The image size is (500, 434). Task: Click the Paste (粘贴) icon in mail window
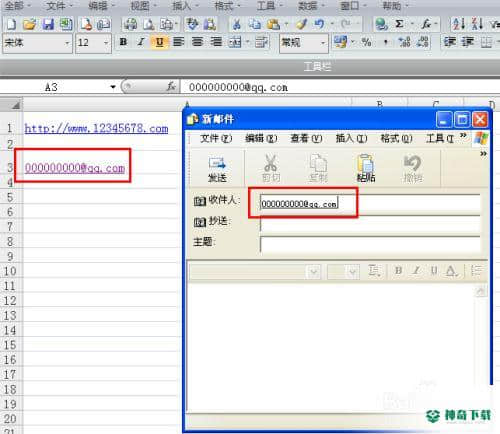[366, 169]
